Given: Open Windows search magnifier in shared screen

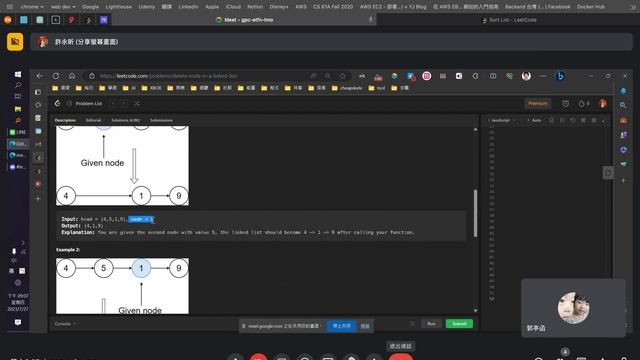Looking at the screenshot, I should 18,85.
